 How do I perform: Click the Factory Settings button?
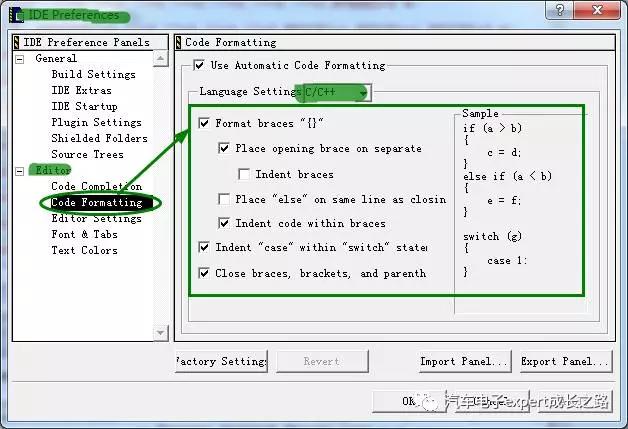[220, 362]
